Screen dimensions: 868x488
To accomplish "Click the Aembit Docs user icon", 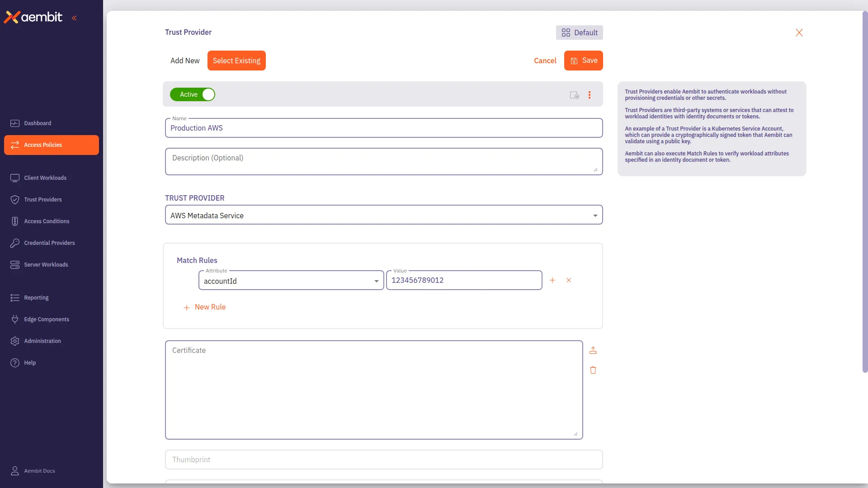I will click(15, 471).
